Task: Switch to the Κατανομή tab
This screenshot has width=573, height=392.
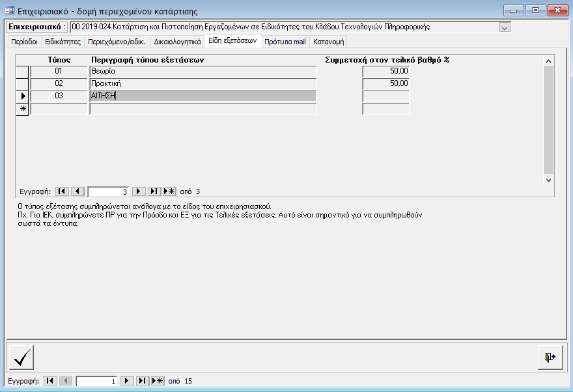Action: pyautogui.click(x=328, y=42)
